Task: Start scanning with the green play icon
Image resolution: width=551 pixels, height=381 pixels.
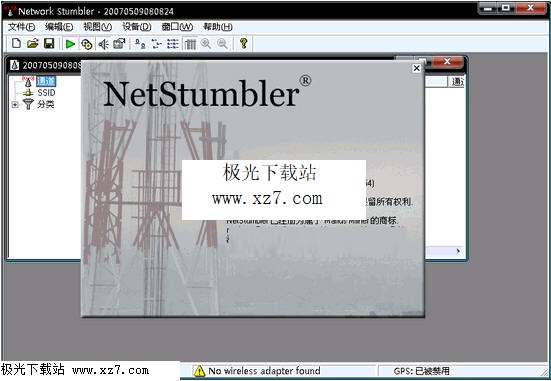Action: click(70, 44)
